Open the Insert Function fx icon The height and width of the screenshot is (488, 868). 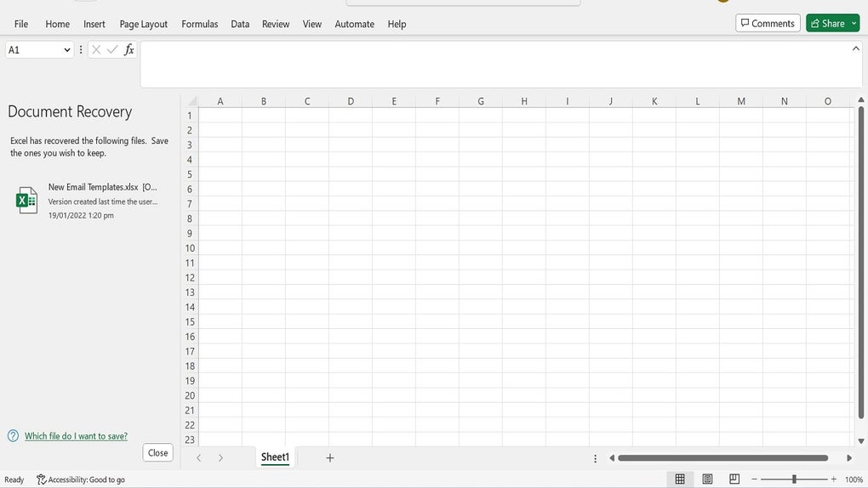click(129, 50)
